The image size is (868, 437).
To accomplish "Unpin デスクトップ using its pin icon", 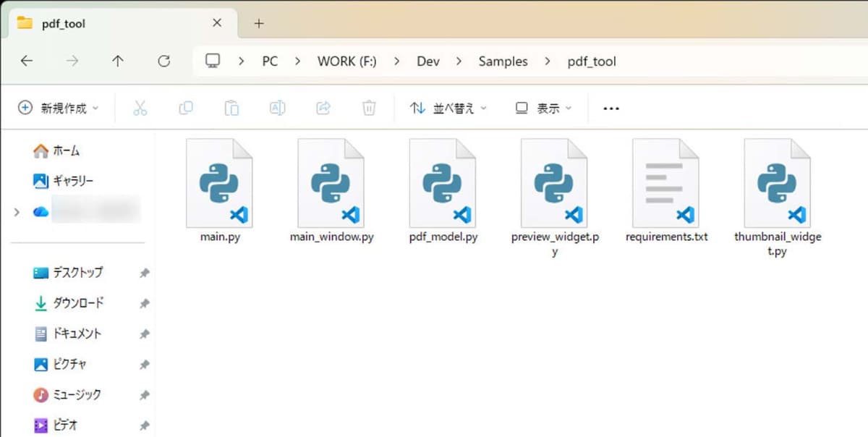I will (x=144, y=273).
